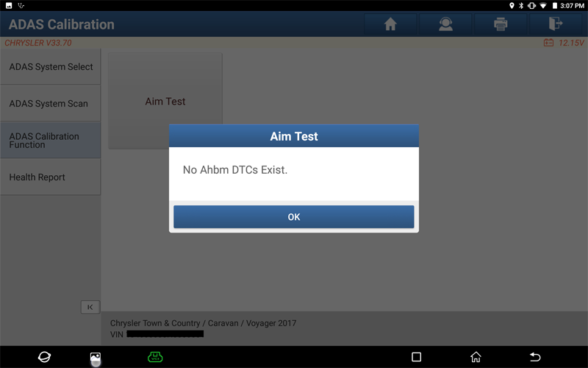Click the Chrysler vehicle model info text

tap(204, 323)
